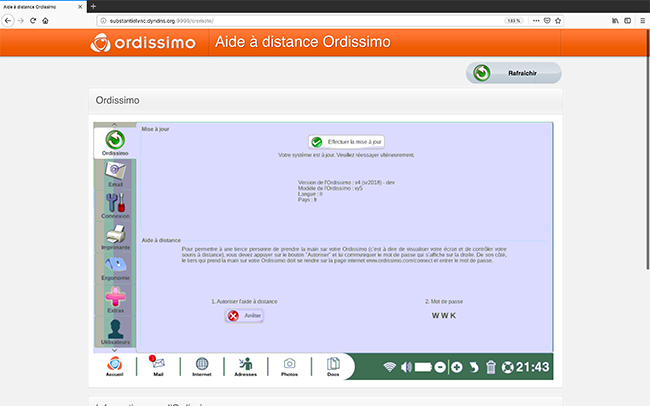Go to browser home page icon
Image resolution: width=650 pixels, height=406 pixels.
point(46,21)
